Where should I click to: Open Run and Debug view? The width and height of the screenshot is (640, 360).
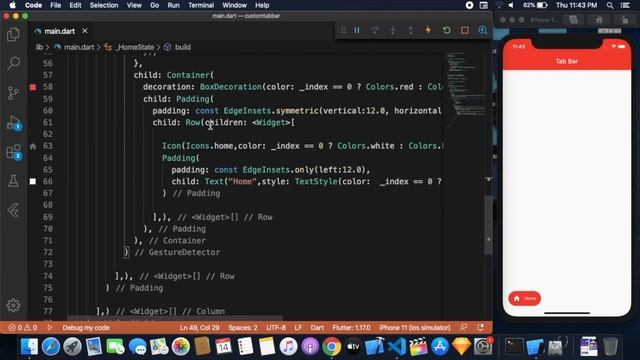point(13,122)
